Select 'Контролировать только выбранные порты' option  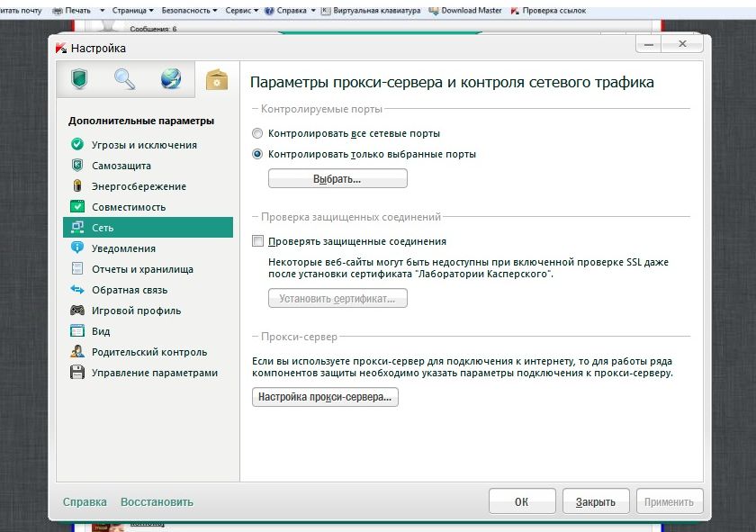(x=258, y=154)
